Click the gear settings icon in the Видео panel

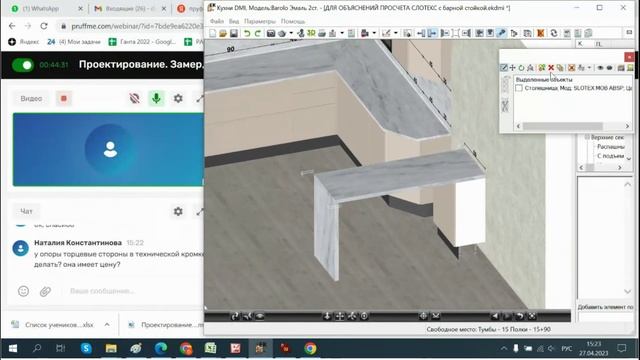178,98
